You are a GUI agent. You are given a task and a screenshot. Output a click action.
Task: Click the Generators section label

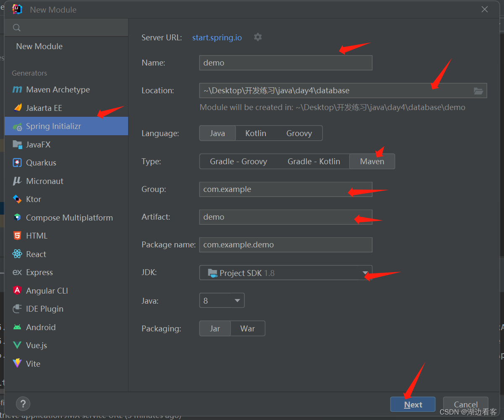coord(29,73)
